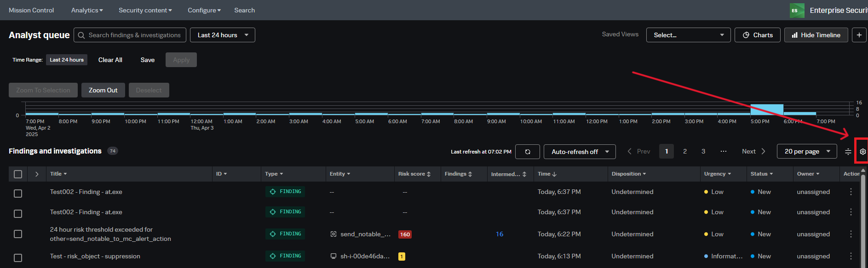Viewport: 868px width, 268px height.
Task: Open the Analytics menu
Action: (x=87, y=10)
